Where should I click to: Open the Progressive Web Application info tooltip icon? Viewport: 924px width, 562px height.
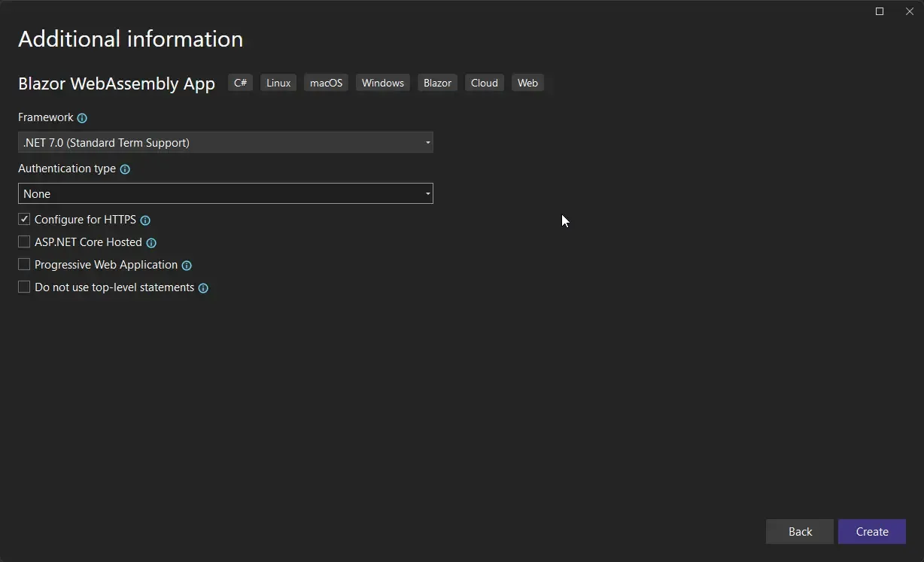tap(187, 265)
